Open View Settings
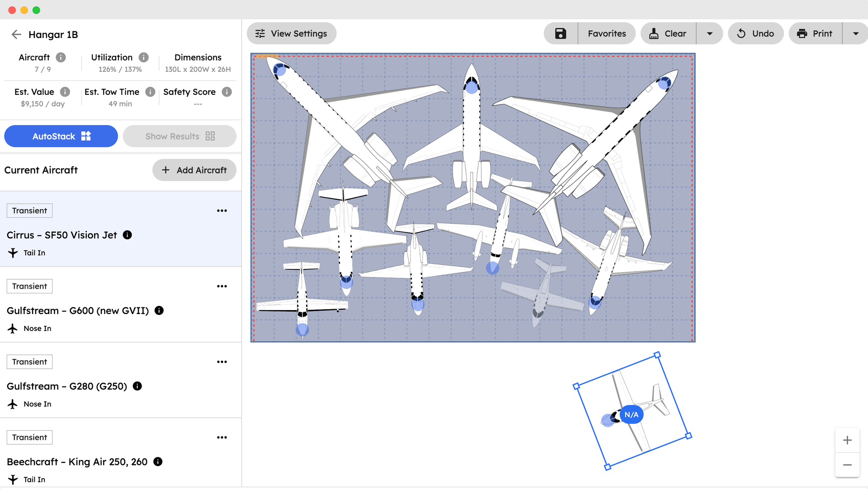The width and height of the screenshot is (868, 489). point(292,33)
